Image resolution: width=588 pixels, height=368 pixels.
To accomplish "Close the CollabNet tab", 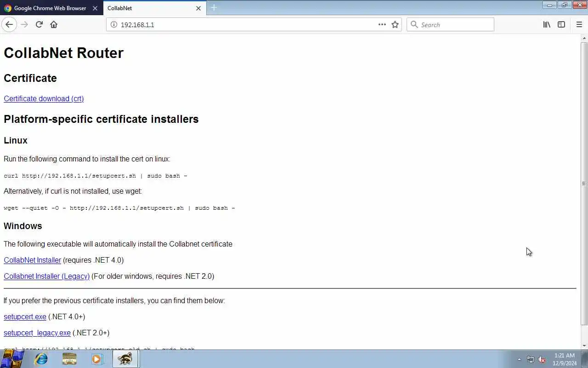I will pos(198,8).
